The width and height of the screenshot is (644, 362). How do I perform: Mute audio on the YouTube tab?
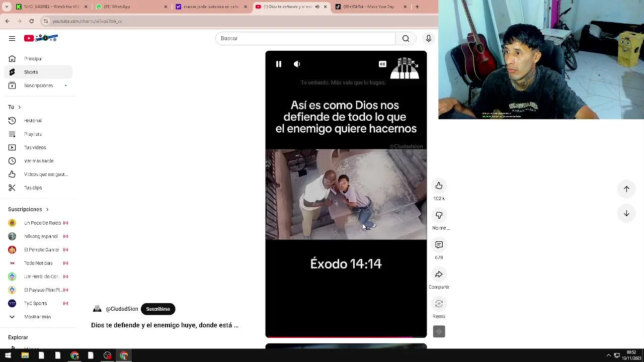click(x=317, y=7)
